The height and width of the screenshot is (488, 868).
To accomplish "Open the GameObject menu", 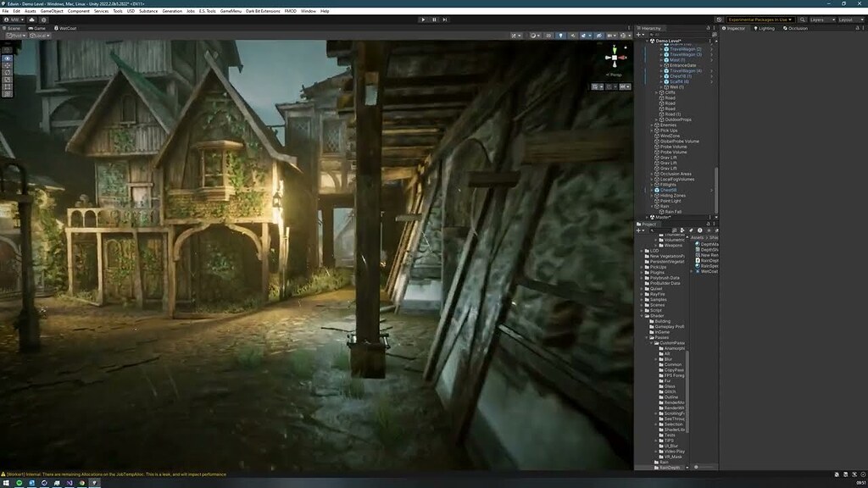I will (x=51, y=11).
